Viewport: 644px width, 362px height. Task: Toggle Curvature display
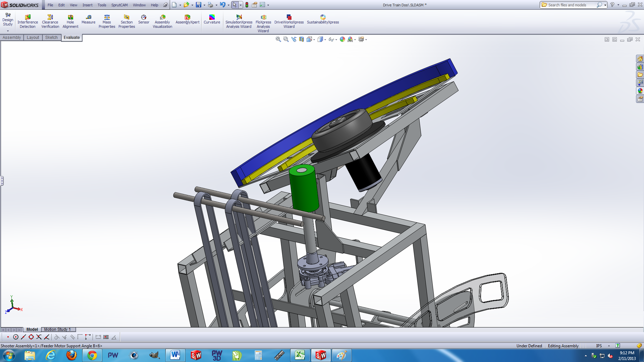tap(212, 19)
